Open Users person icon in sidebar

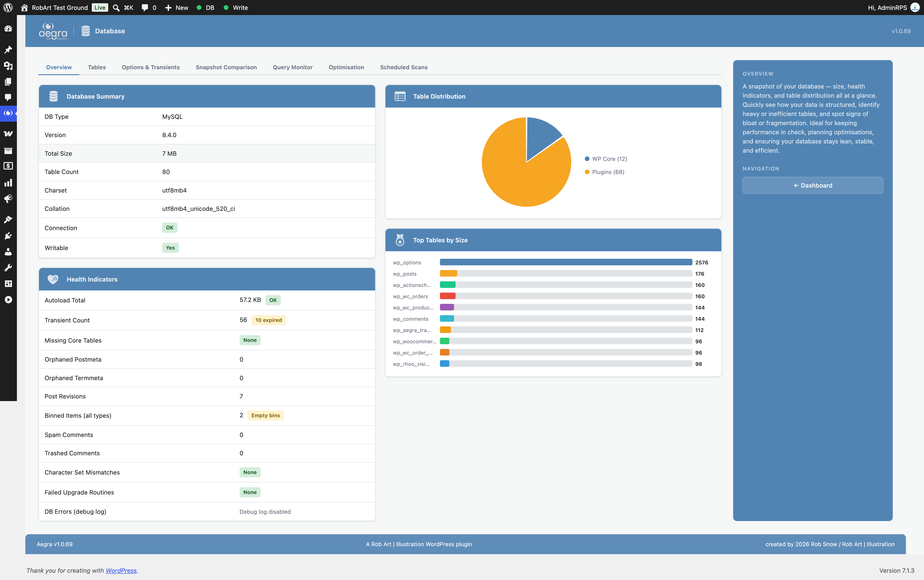pyautogui.click(x=8, y=252)
